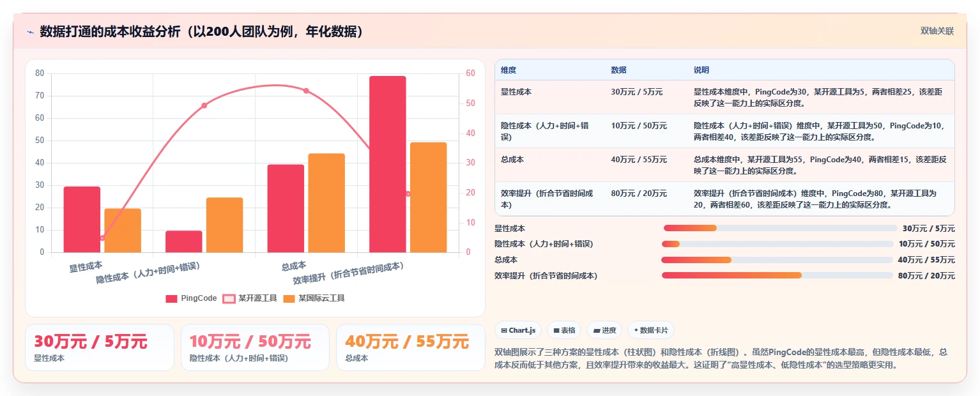The height and width of the screenshot is (396, 980).
Task: Click the 10万元 / 50万元 隐性成本 card
Action: pos(255,347)
